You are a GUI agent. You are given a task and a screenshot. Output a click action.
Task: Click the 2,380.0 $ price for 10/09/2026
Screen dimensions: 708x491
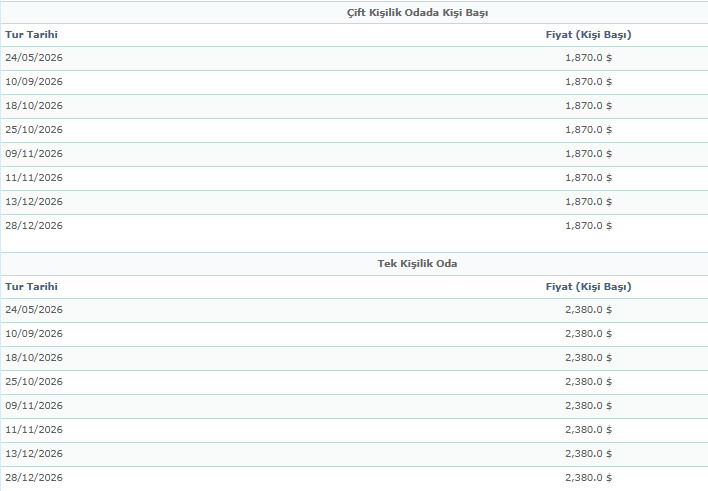click(x=588, y=334)
